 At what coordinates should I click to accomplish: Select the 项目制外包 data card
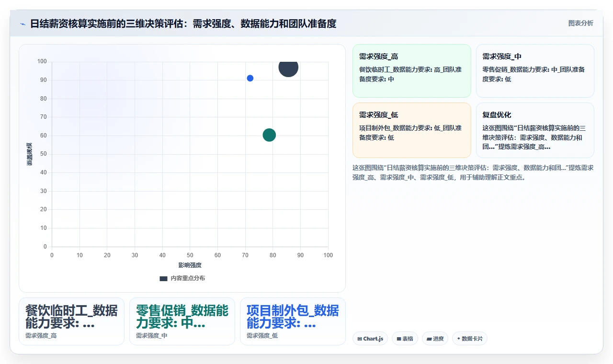click(293, 321)
